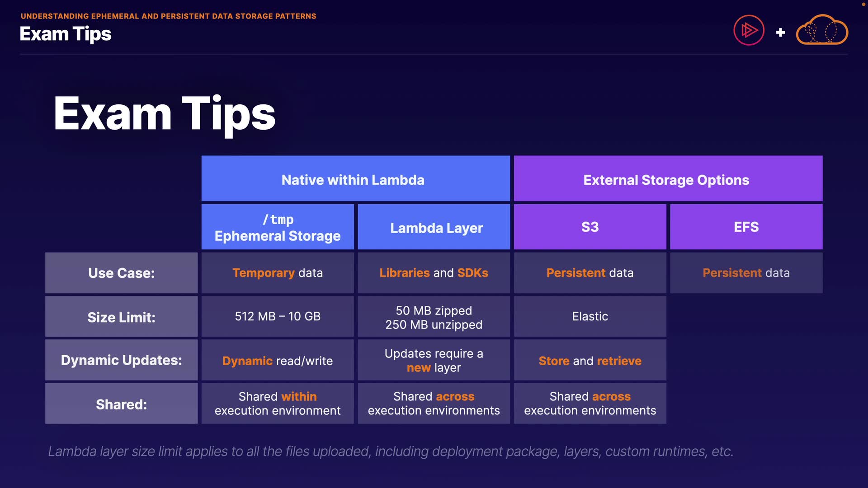Click the Libraries and SDKs cell
This screenshot has width=868, height=488.
[x=434, y=273]
